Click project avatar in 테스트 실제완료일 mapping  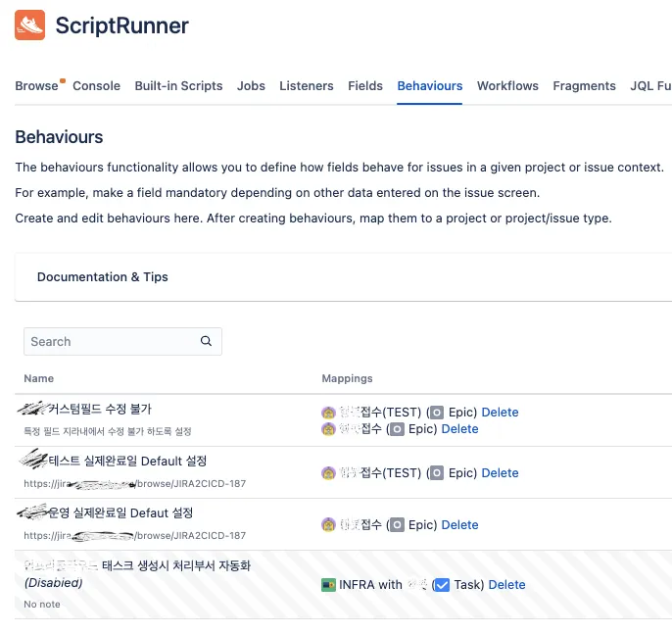[x=328, y=473]
